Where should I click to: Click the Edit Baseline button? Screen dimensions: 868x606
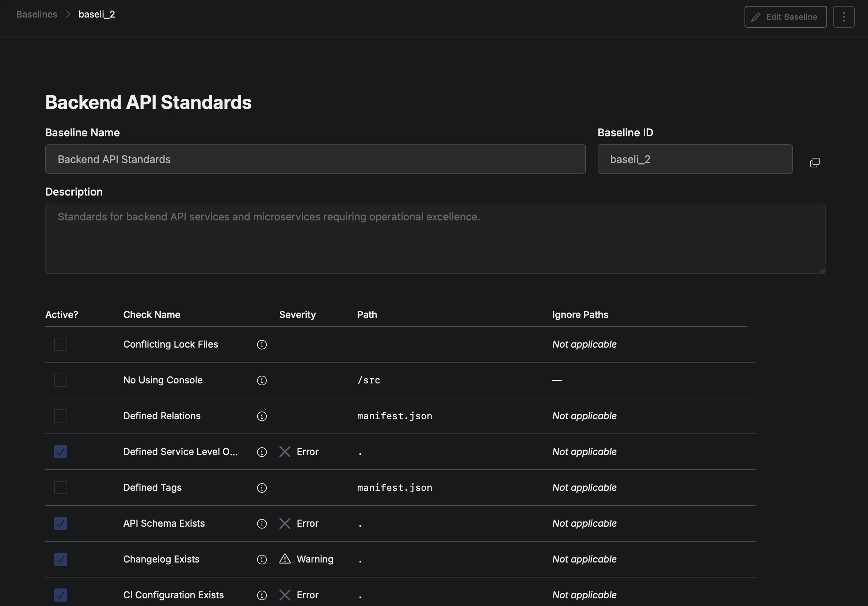pyautogui.click(x=785, y=17)
